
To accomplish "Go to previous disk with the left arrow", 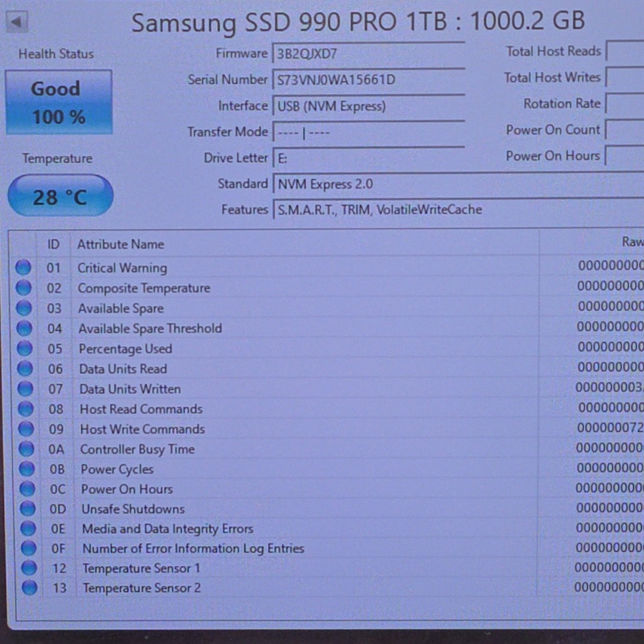I will pos(17,22).
